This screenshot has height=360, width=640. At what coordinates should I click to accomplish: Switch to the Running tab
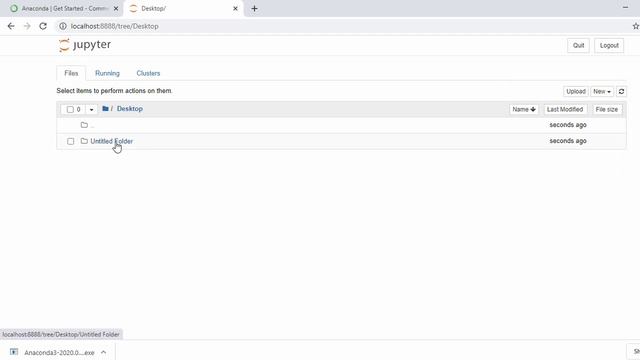[107, 73]
